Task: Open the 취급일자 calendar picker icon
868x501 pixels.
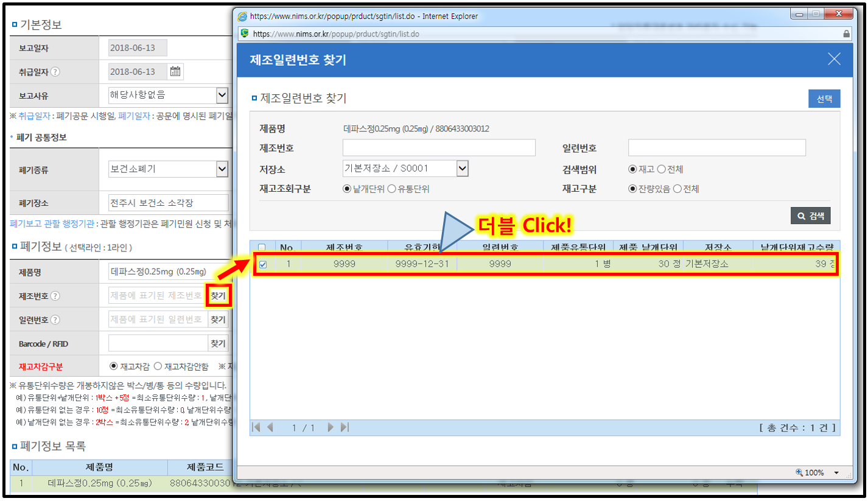Action: pyautogui.click(x=175, y=72)
